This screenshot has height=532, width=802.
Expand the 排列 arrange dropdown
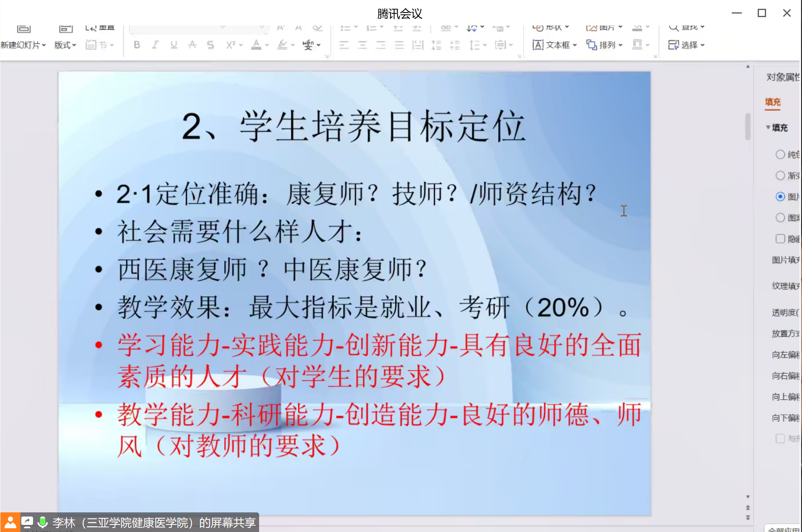[x=604, y=45]
